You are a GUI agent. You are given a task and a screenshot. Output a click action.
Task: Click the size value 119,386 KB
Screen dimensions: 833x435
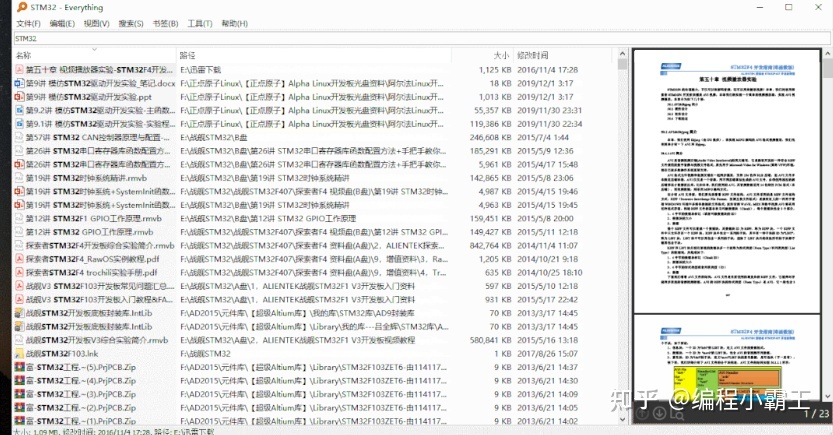(x=491, y=124)
